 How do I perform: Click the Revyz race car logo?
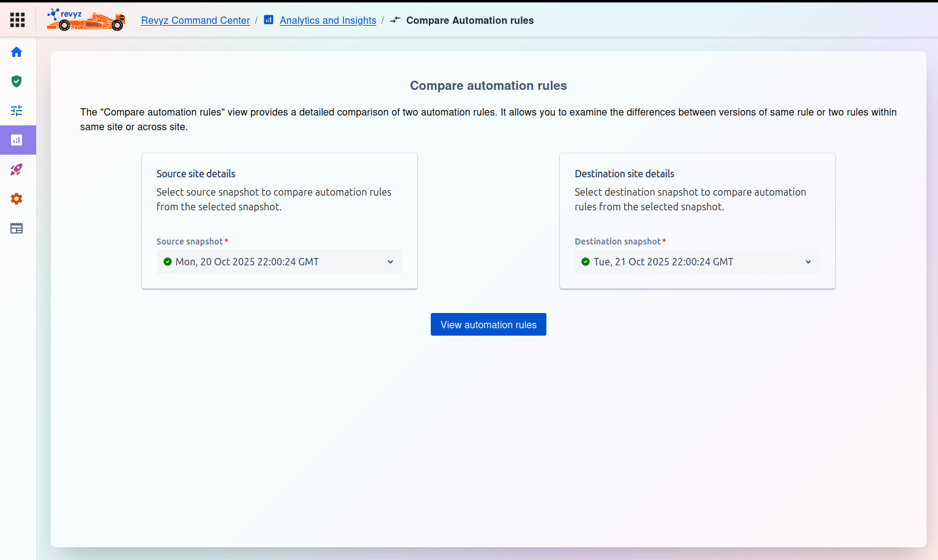click(86, 20)
